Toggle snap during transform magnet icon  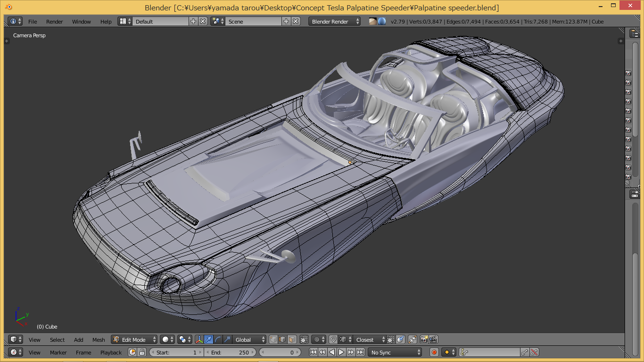coord(333,339)
